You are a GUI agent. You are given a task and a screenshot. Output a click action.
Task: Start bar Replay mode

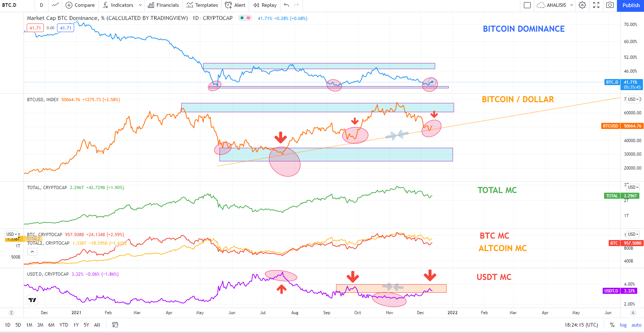pyautogui.click(x=265, y=5)
